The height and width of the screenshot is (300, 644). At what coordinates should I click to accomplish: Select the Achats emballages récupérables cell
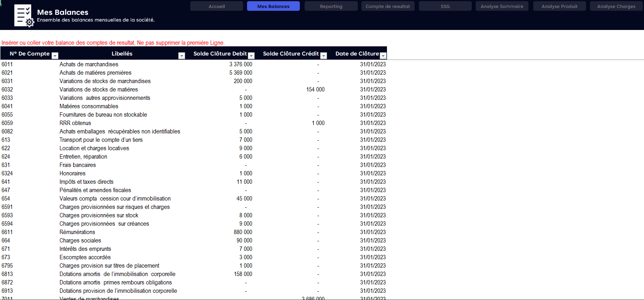(x=120, y=131)
